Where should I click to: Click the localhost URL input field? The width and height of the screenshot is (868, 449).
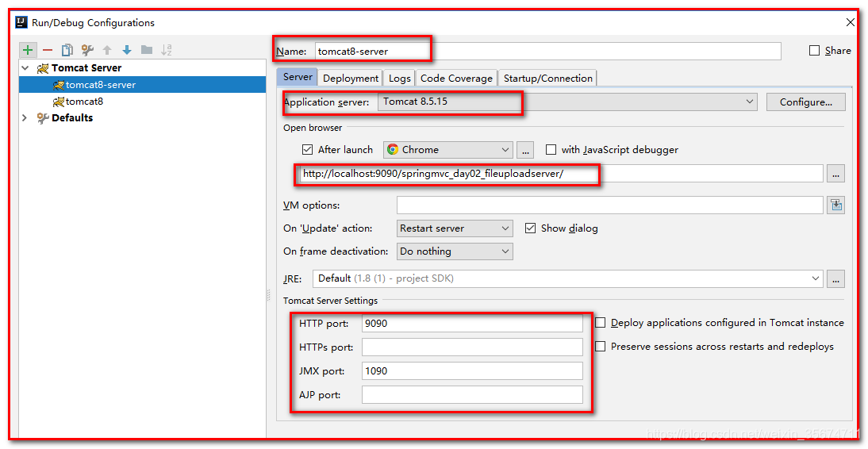point(561,173)
